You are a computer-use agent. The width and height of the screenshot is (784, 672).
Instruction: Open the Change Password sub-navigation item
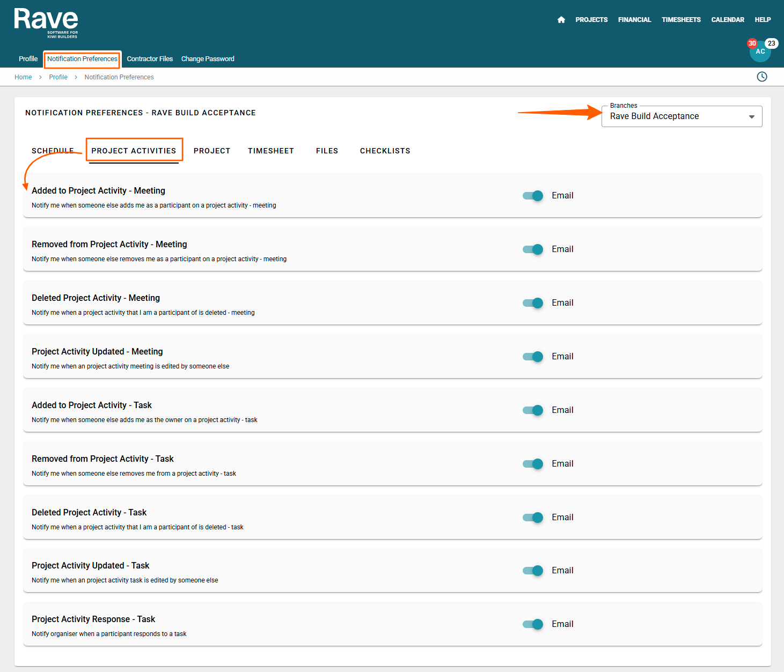pyautogui.click(x=208, y=59)
